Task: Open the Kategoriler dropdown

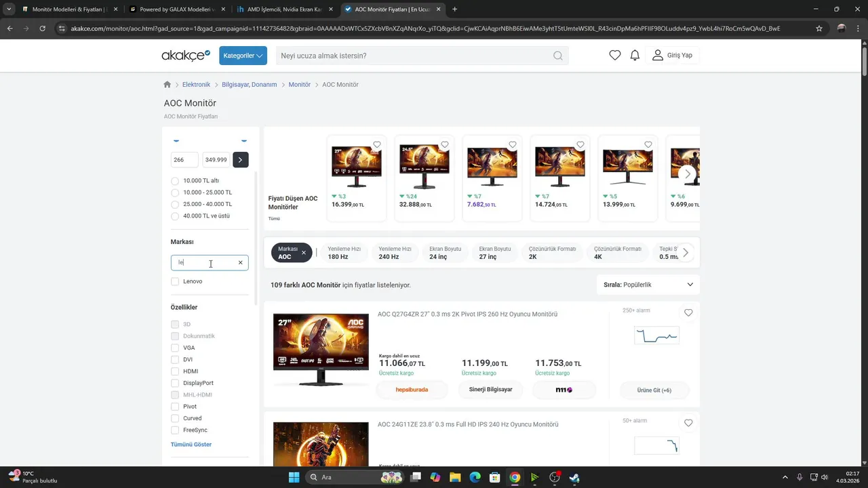Action: pos(243,56)
